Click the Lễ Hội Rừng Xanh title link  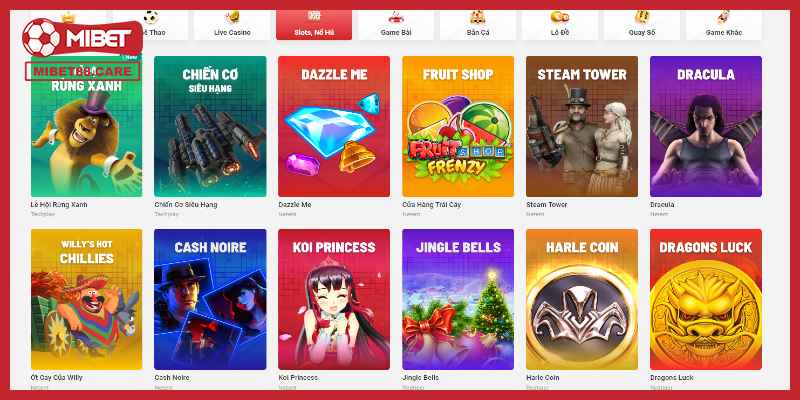[x=59, y=205]
